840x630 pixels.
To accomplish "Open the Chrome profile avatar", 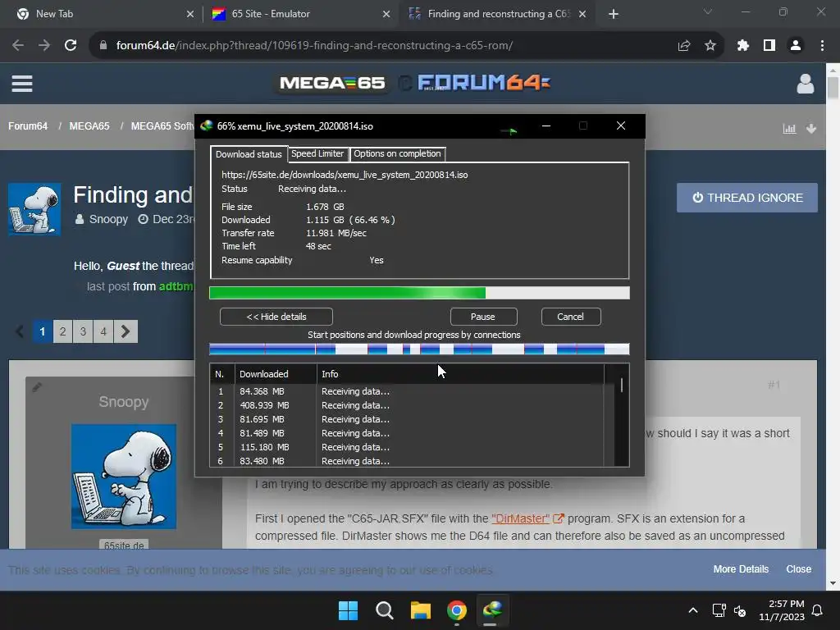I will click(x=796, y=46).
